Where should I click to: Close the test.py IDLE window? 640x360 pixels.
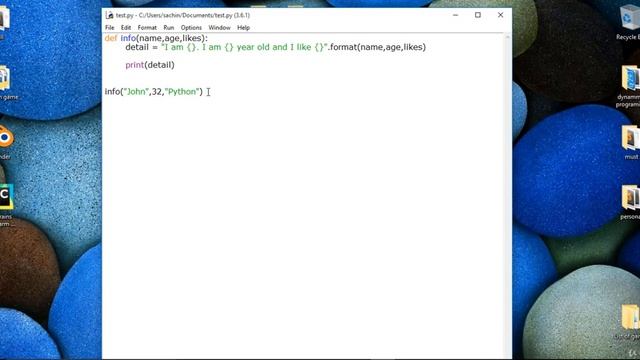500,15
